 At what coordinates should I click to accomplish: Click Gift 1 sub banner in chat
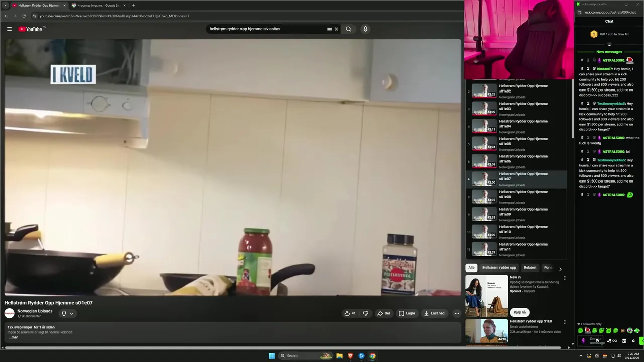tap(609, 34)
